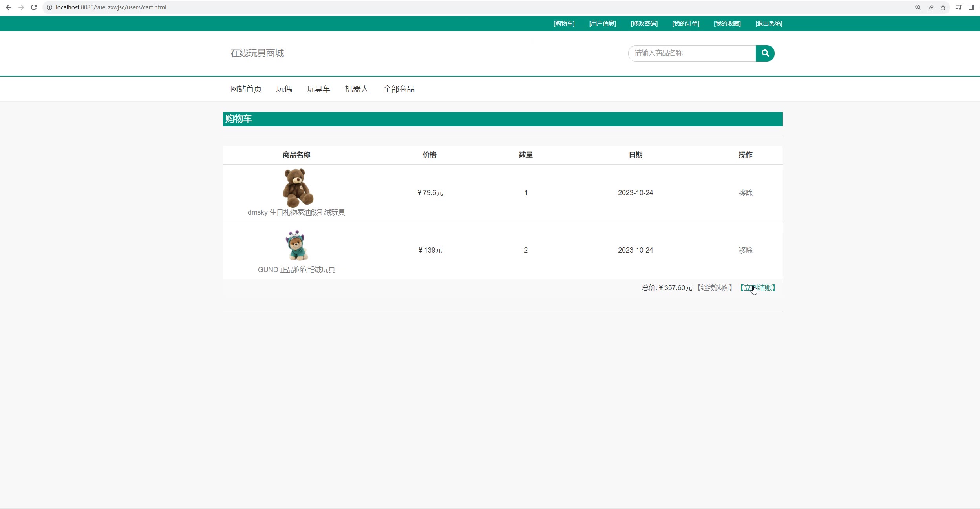The width and height of the screenshot is (980, 509).
Task: Open browser side panel icon
Action: pyautogui.click(x=971, y=7)
